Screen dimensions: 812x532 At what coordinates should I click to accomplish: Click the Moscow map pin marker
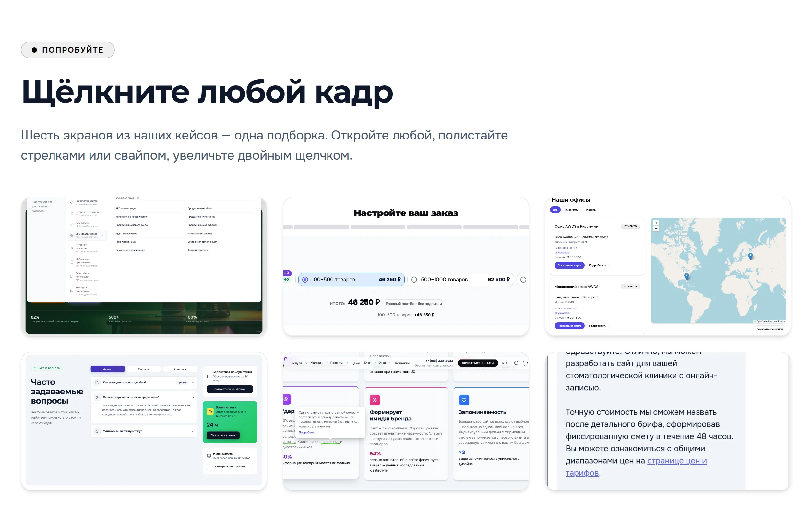click(750, 256)
